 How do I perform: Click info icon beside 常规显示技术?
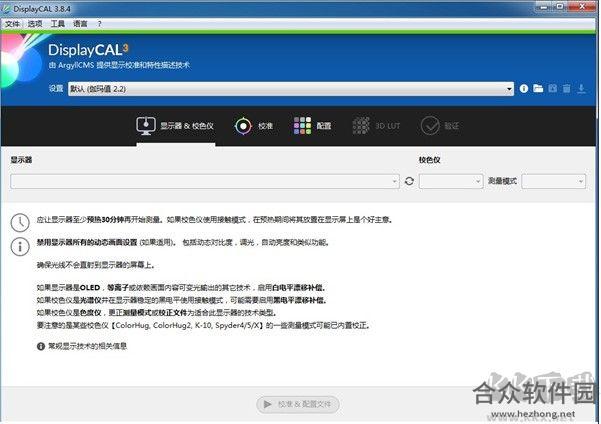tap(41, 346)
